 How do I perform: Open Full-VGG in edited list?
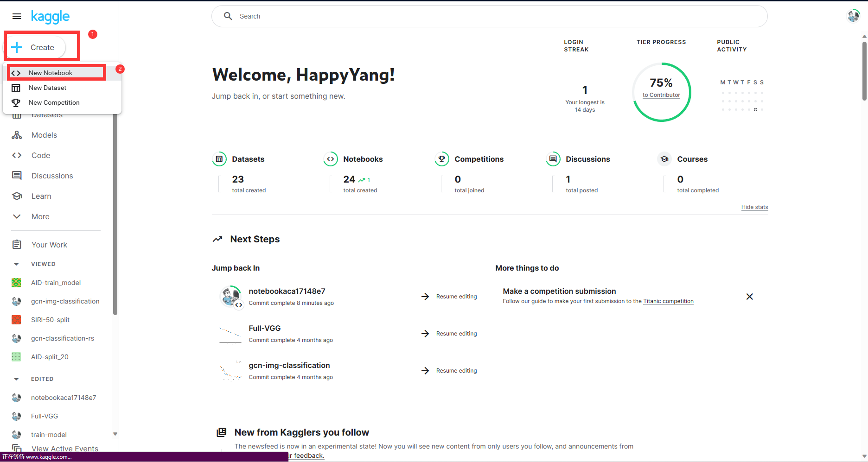point(45,416)
